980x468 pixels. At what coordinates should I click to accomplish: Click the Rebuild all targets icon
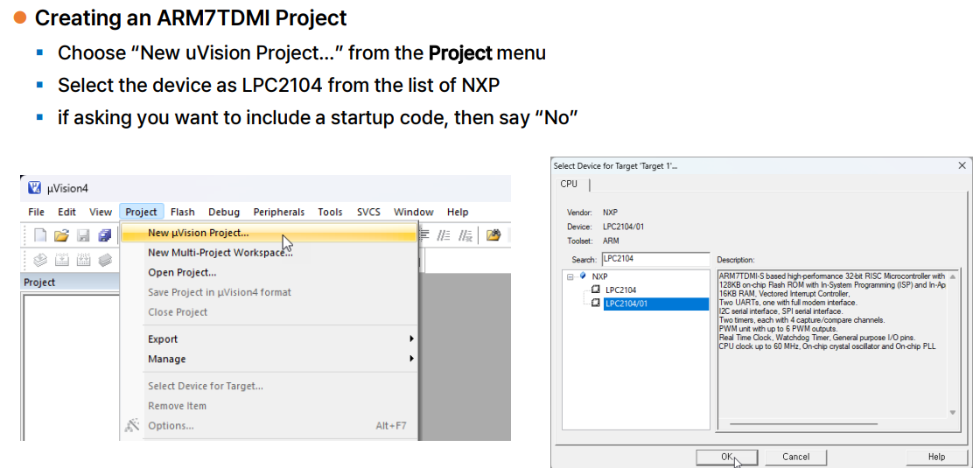[84, 260]
